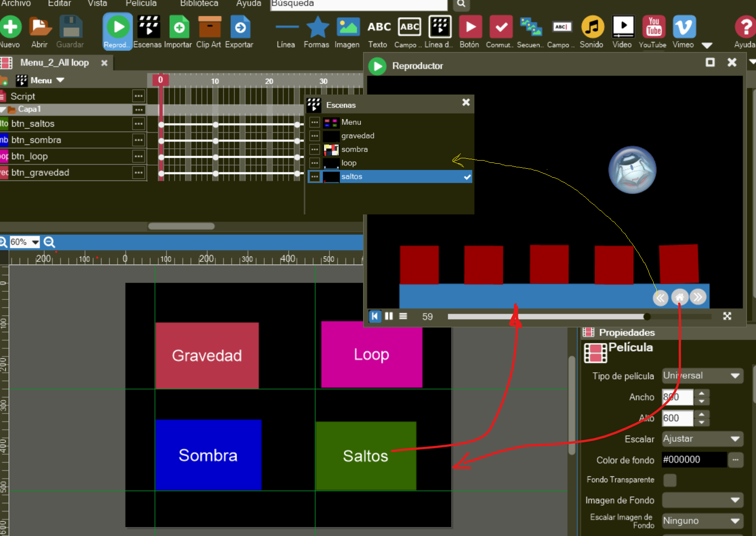Click the Vimeo toolbar icon

coord(684,28)
